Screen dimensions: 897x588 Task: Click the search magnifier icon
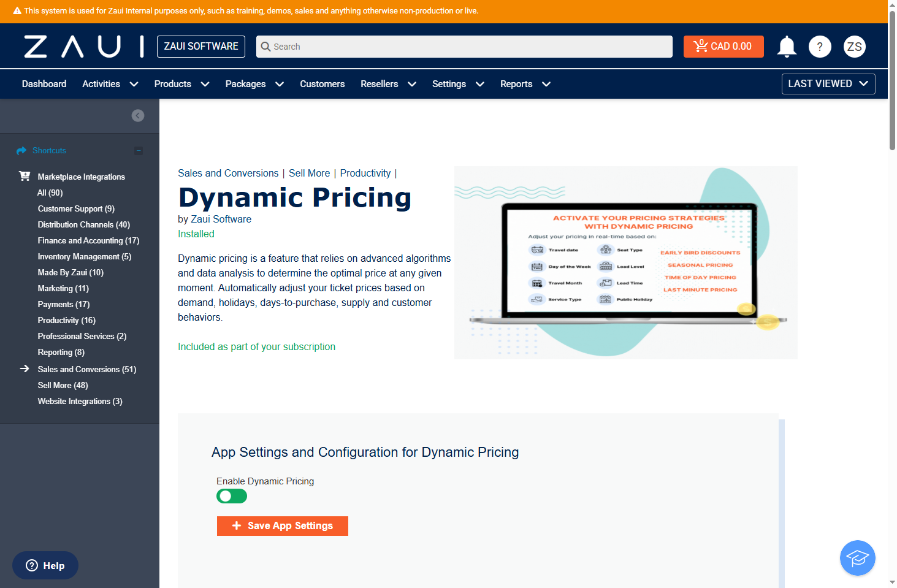click(x=265, y=47)
